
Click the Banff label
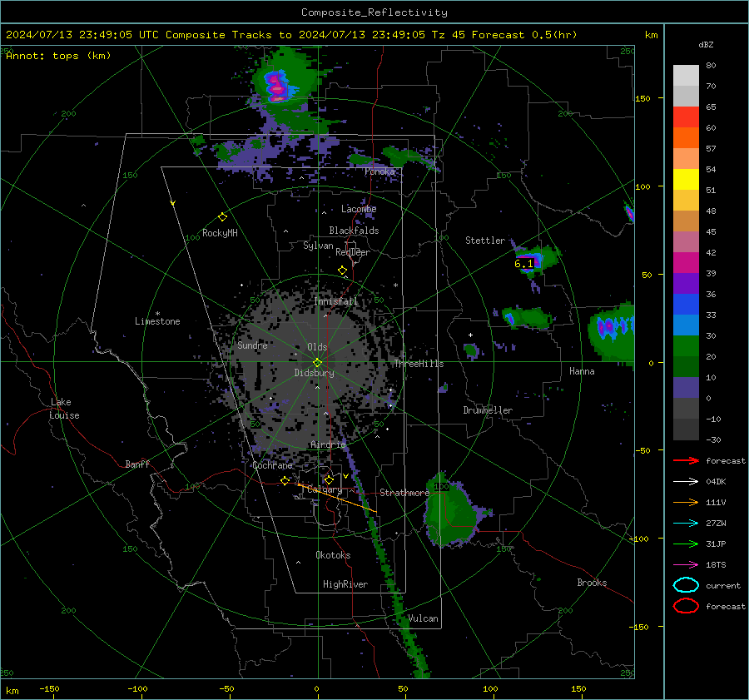pos(137,464)
